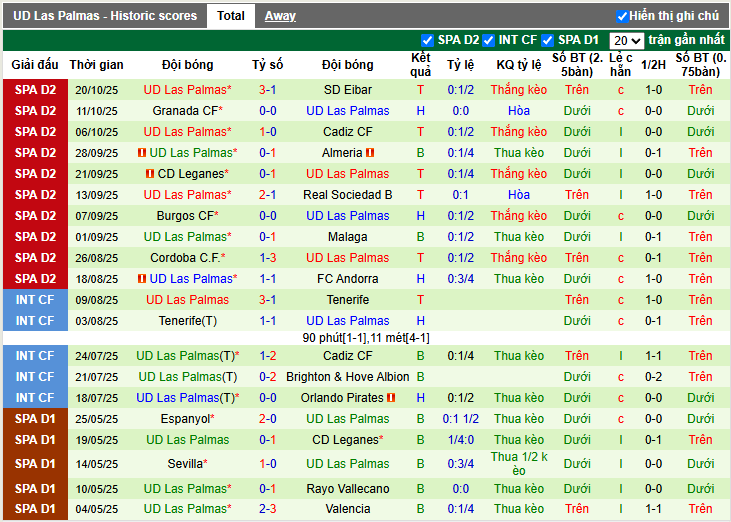731x522 pixels.
Task: Click the 1-3 score for Cordoba match
Action: pos(268,258)
